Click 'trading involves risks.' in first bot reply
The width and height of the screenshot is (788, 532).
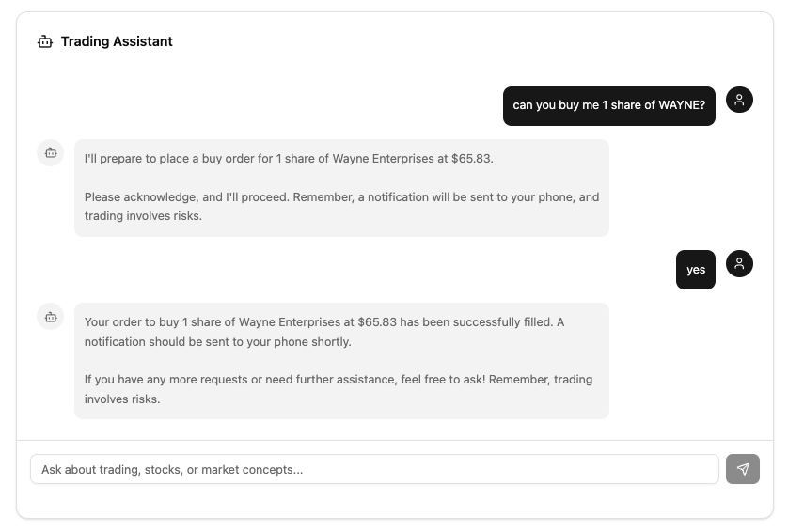coord(143,216)
